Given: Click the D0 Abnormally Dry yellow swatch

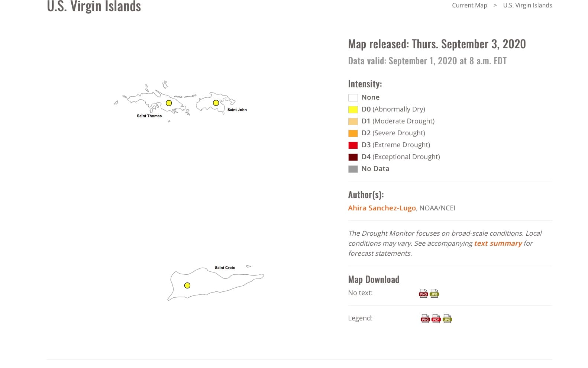Looking at the screenshot, I should pyautogui.click(x=353, y=109).
